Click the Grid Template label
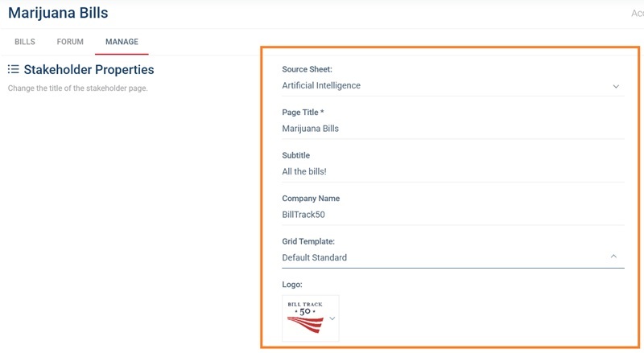Image resolution: width=644 pixels, height=353 pixels. pos(308,241)
